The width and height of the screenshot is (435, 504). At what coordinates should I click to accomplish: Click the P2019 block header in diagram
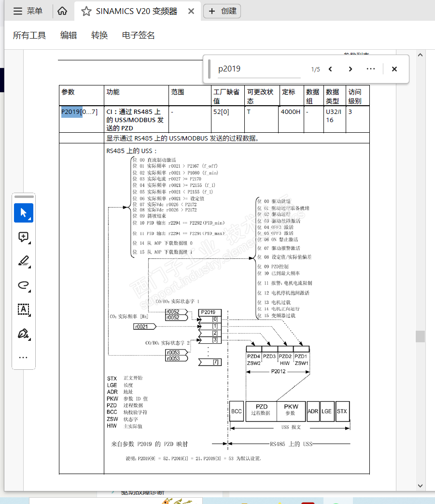tap(210, 312)
